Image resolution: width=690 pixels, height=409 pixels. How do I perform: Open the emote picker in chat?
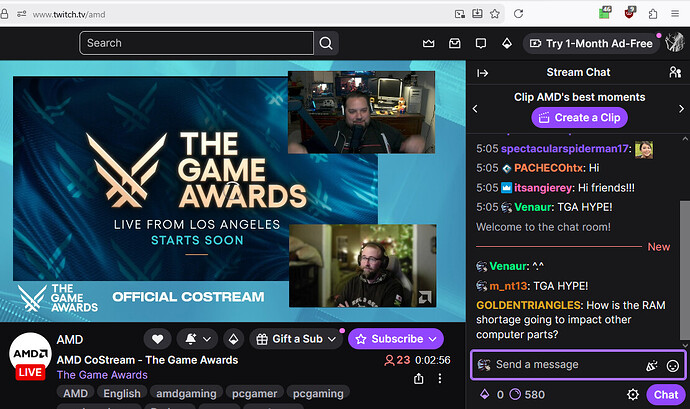point(673,365)
